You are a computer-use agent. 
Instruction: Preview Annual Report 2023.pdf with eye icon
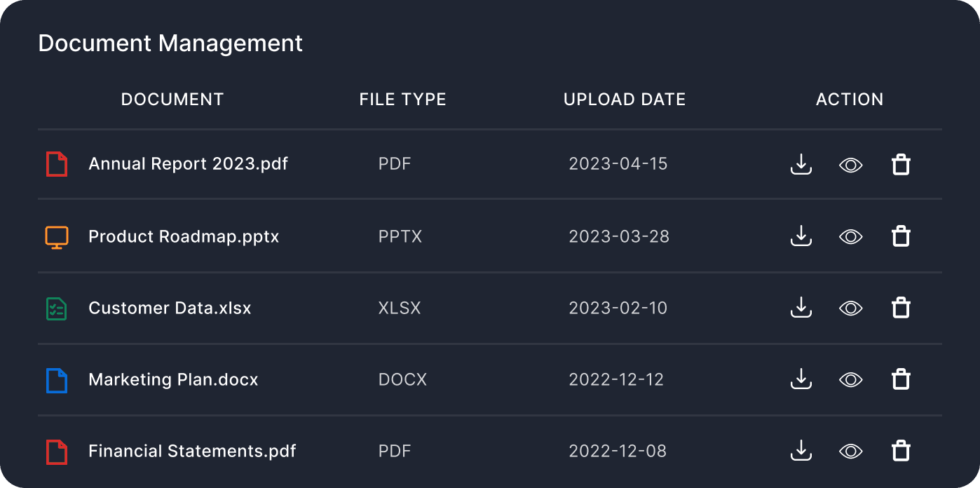(x=850, y=165)
